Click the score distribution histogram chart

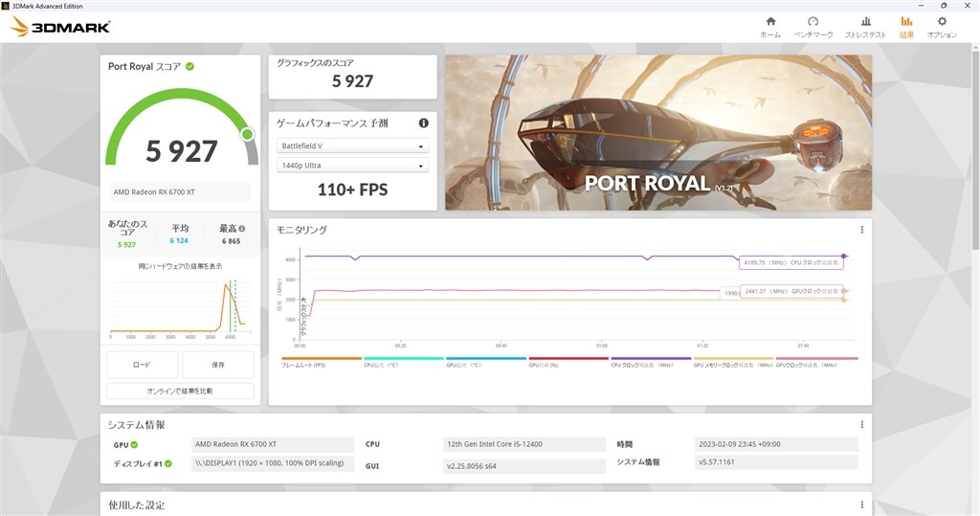180,307
